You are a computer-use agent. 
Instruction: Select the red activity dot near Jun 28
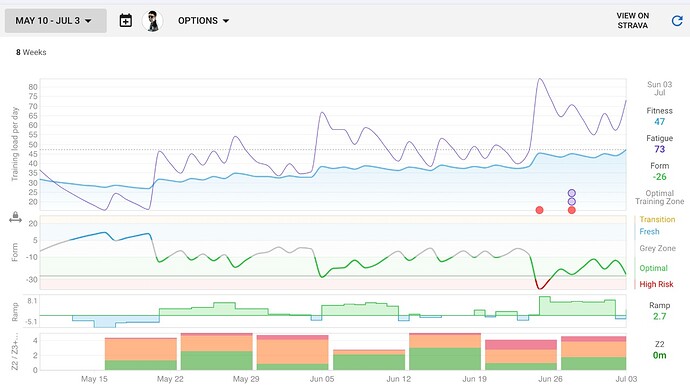[572, 210]
